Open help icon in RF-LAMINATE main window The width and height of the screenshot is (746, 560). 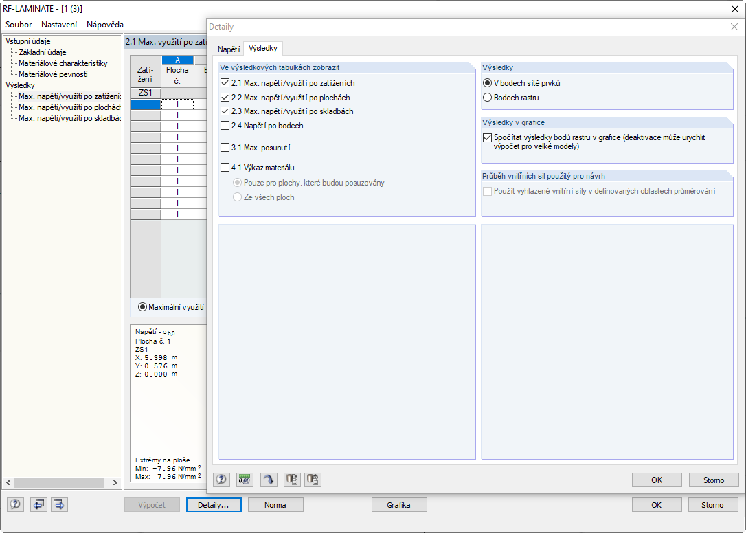[15, 504]
